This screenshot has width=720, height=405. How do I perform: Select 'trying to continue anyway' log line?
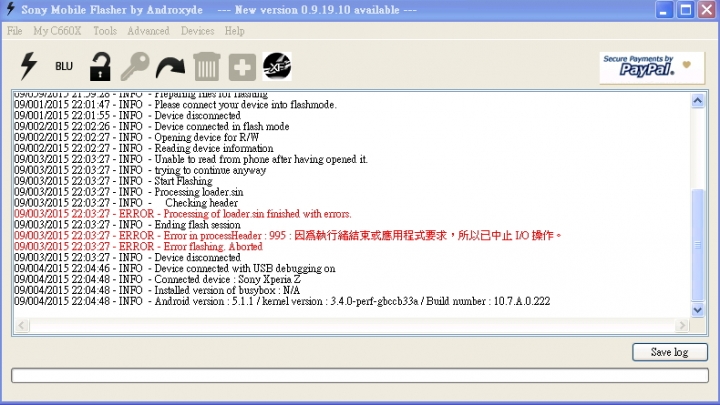pyautogui.click(x=140, y=170)
